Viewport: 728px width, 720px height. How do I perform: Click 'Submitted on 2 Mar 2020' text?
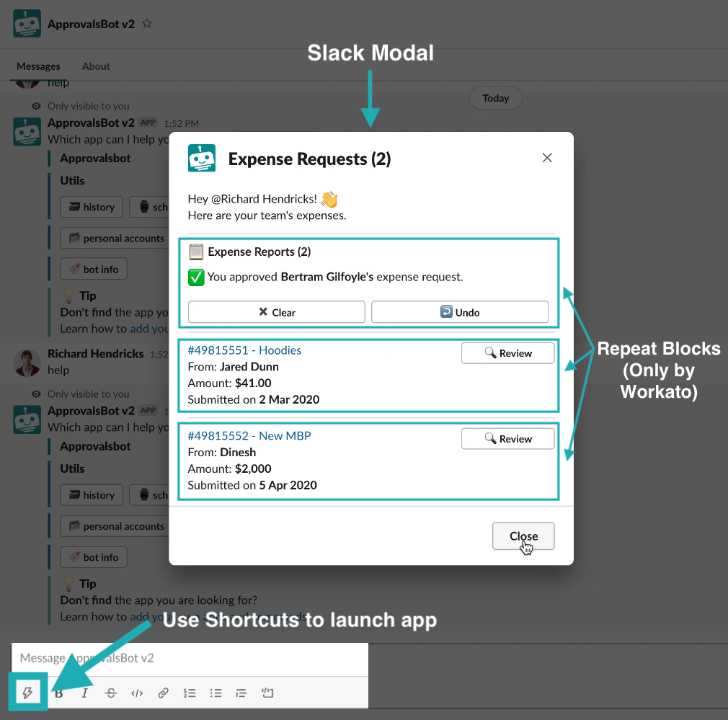tap(254, 399)
